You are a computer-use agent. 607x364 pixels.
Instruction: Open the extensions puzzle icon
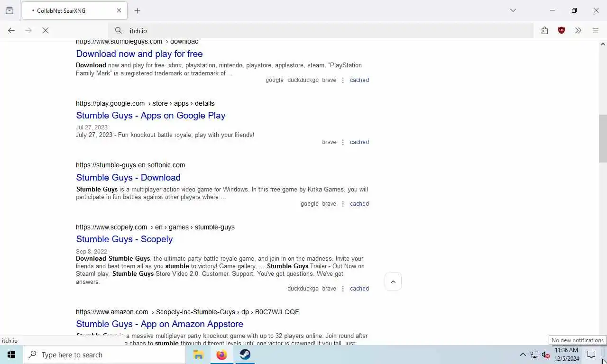point(544,30)
